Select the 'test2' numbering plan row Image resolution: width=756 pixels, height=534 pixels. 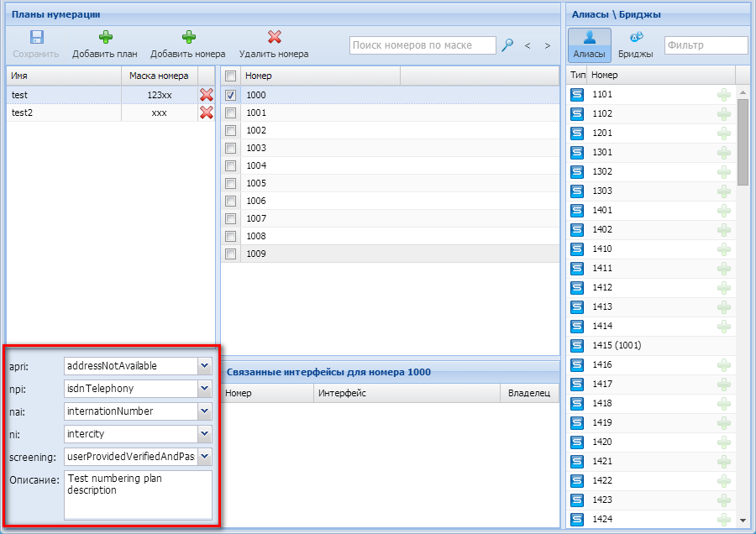click(111, 113)
